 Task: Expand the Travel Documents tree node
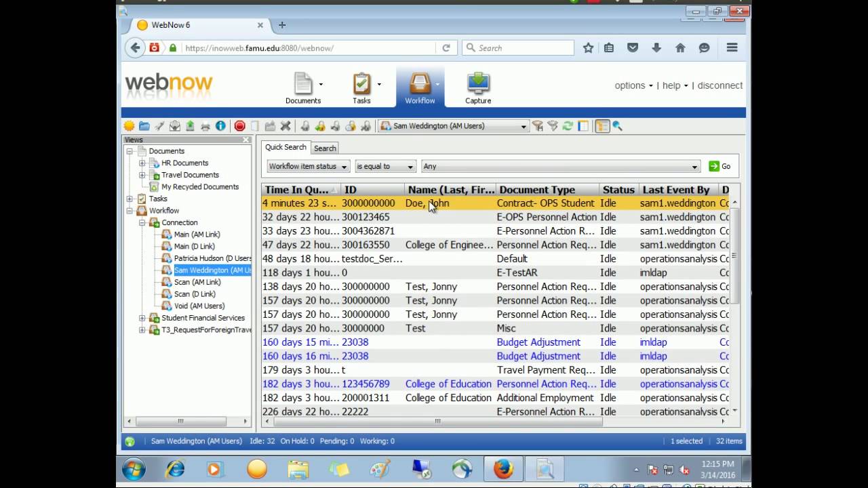click(x=142, y=175)
